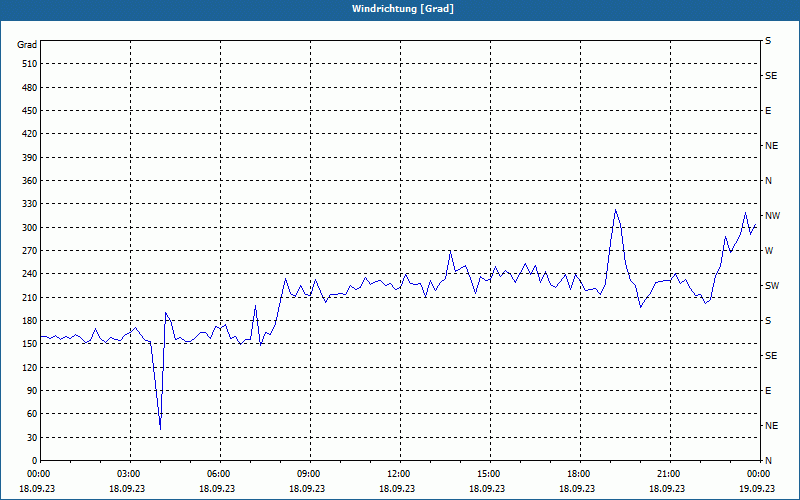Image resolution: width=800 pixels, height=500 pixels.
Task: Click the 19.09.23 date label
Action: (757, 488)
